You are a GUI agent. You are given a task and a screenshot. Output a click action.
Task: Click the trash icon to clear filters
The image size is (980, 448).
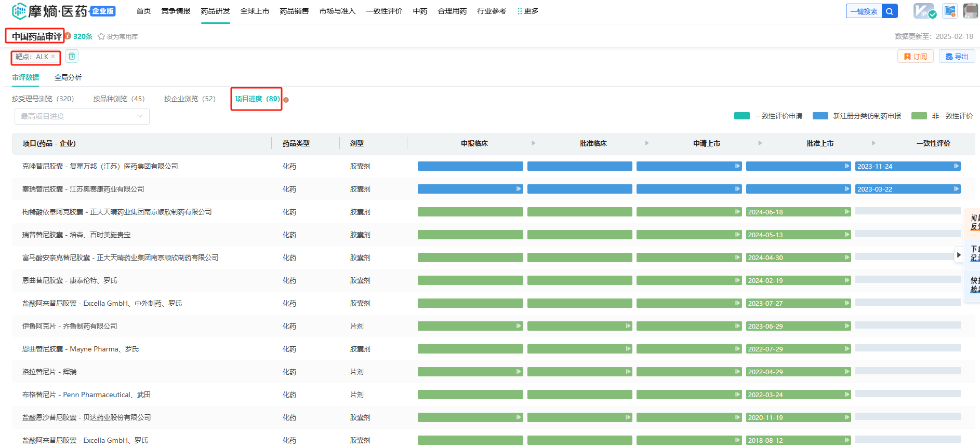tap(72, 57)
